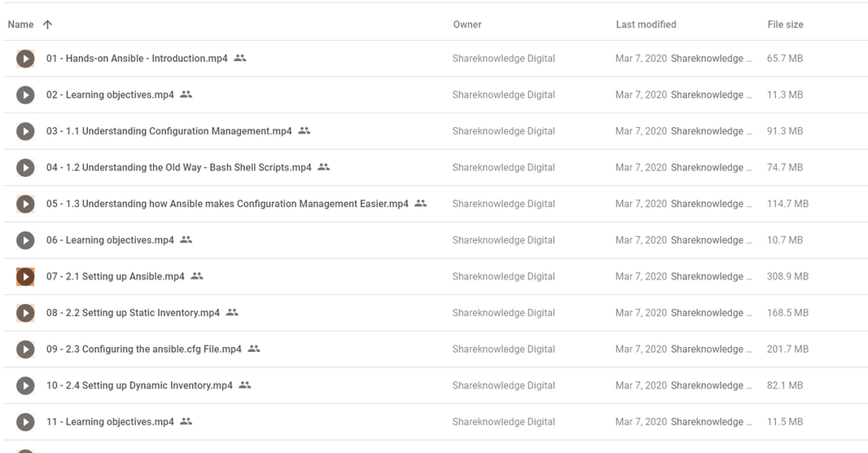Click shared people icon next to 02 - Learning objectives.mp4
Viewport: 868px width, 453px height.
(x=186, y=95)
